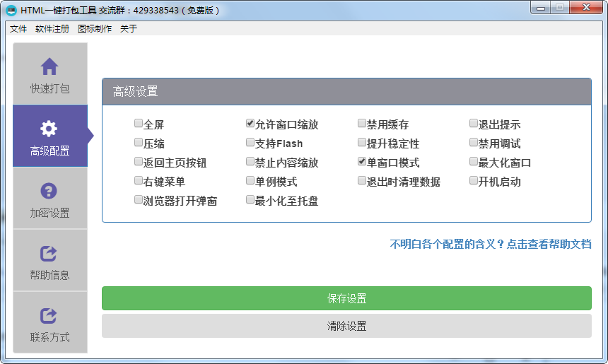Click the share icon above 帮助信息

[x=49, y=254]
